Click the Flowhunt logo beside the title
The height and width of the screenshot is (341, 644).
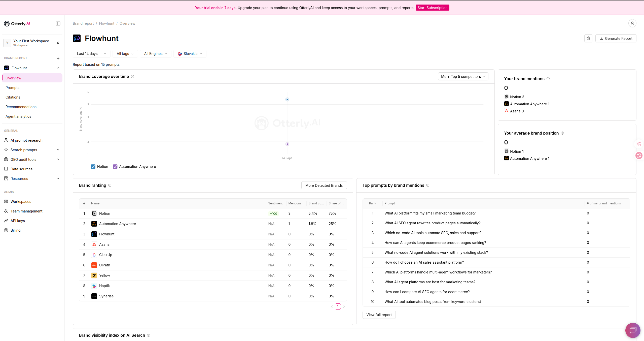pyautogui.click(x=77, y=38)
